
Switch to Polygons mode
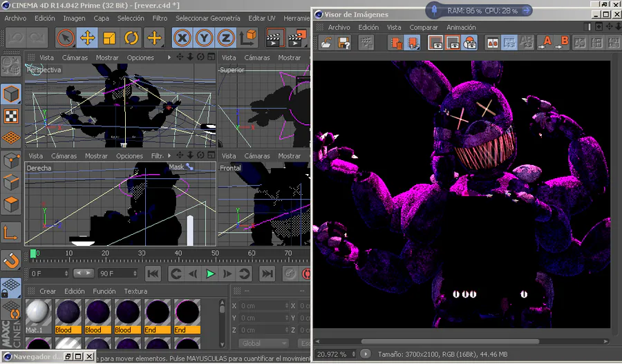[10, 204]
